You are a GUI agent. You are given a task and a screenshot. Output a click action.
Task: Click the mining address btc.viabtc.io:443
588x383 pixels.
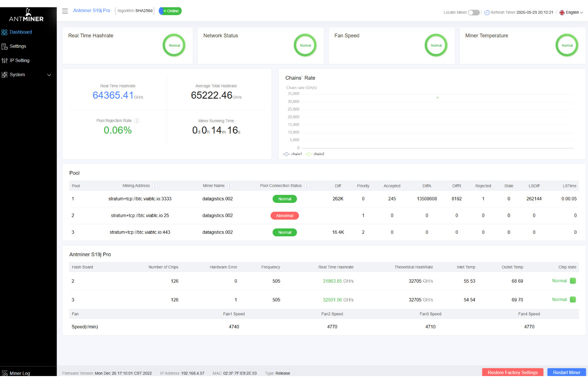tap(140, 232)
